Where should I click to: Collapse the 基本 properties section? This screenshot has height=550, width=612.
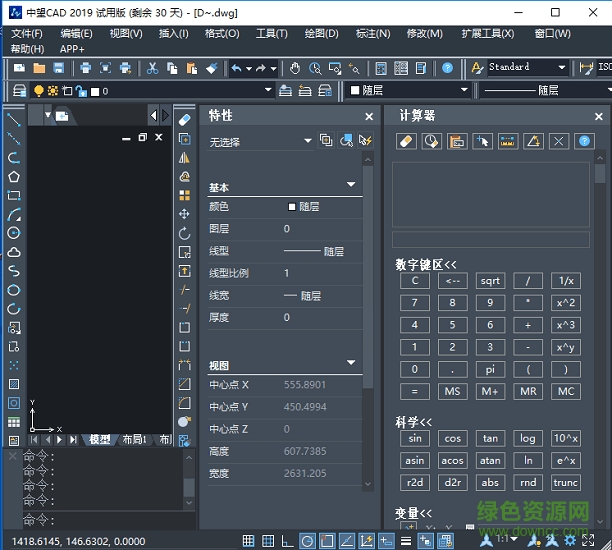click(x=351, y=185)
